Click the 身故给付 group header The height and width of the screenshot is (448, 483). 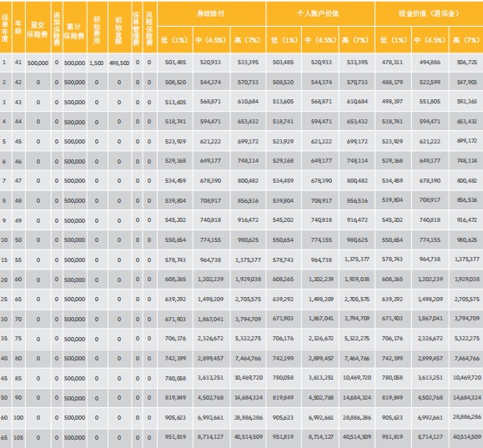pos(211,13)
